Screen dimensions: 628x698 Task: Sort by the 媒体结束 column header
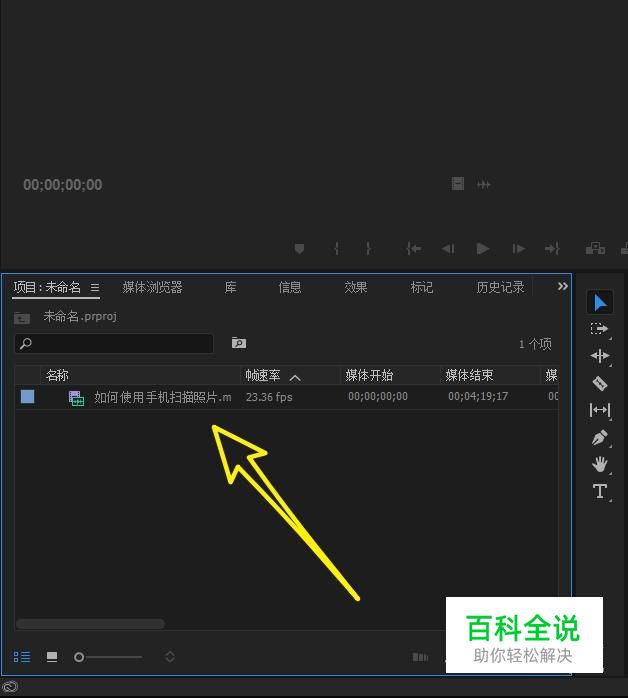tap(469, 375)
